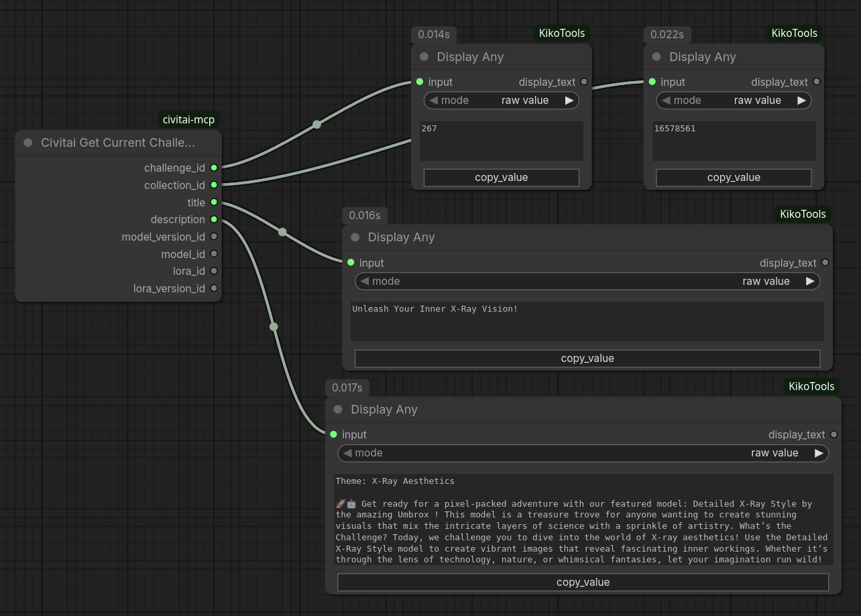Click display_text output of description Display node
The height and width of the screenshot is (616, 861).
[x=834, y=434]
